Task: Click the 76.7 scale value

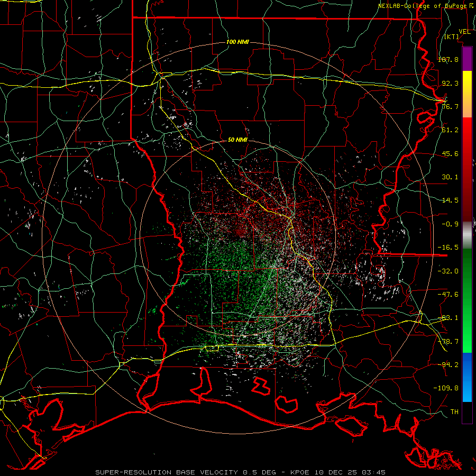Action: (x=450, y=106)
